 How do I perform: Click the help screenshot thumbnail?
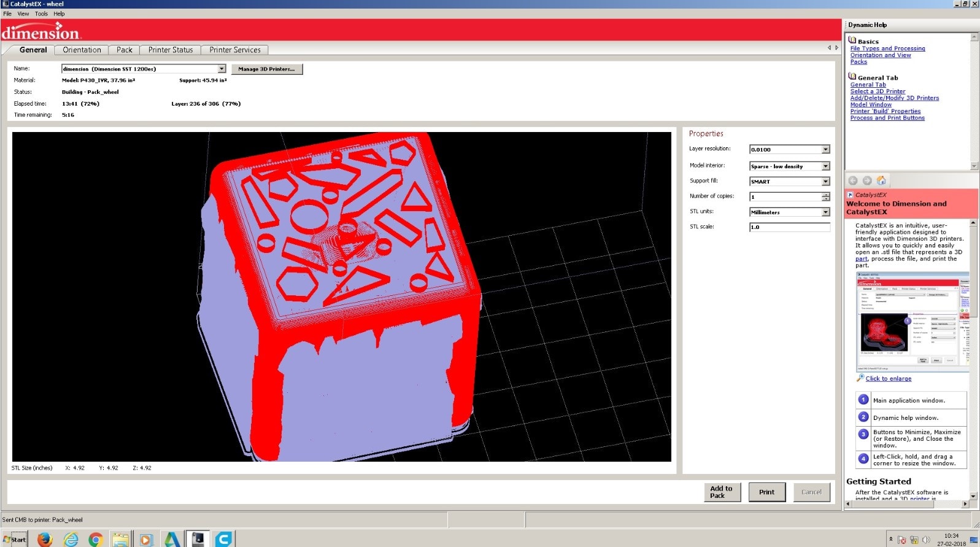(912, 322)
